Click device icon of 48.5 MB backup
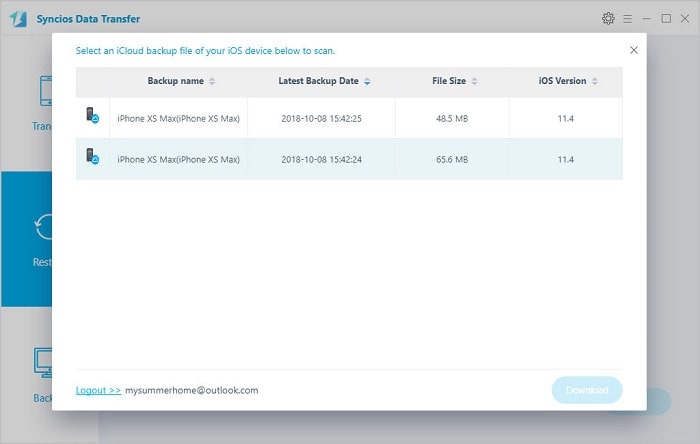This screenshot has height=444, width=700. [92, 115]
